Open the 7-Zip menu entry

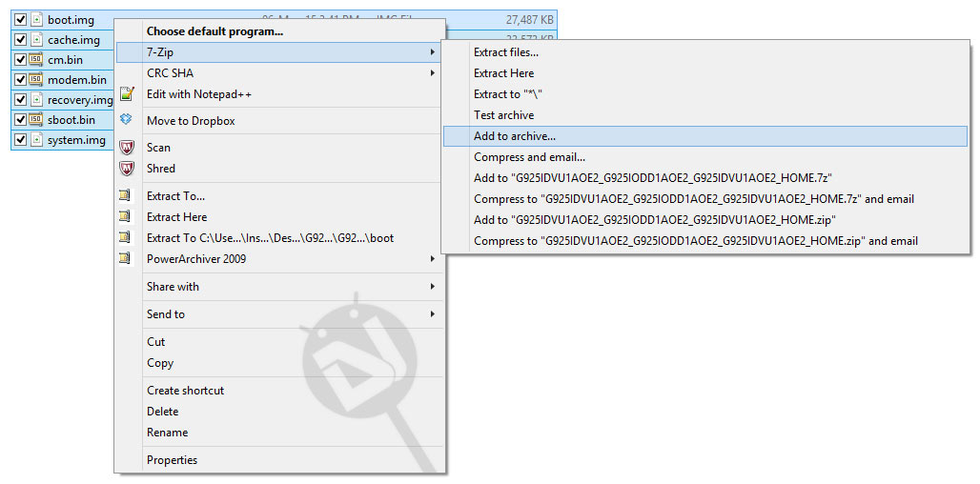point(279,52)
